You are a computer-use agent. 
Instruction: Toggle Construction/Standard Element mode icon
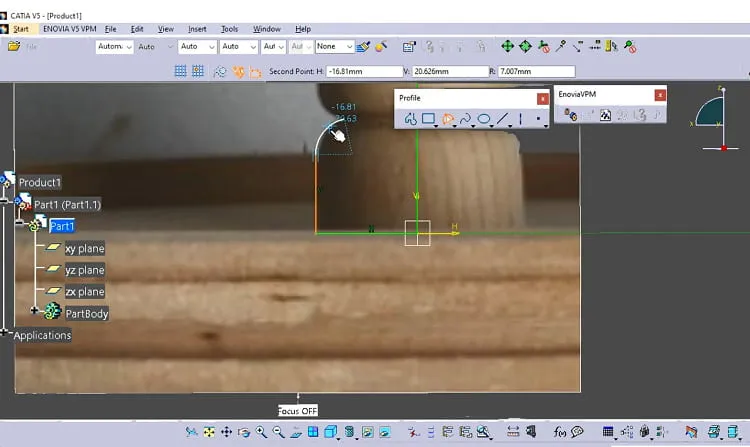[x=220, y=72]
